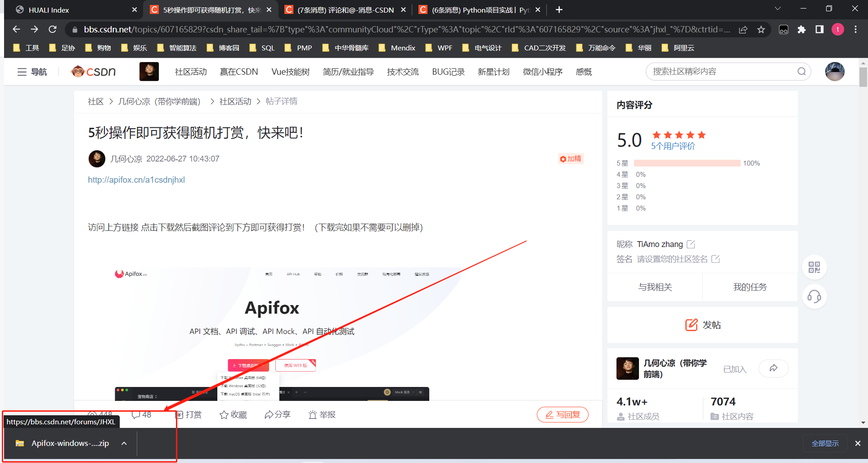Click the 写回复 button
Screen dimensions: 868x463
tap(562, 414)
